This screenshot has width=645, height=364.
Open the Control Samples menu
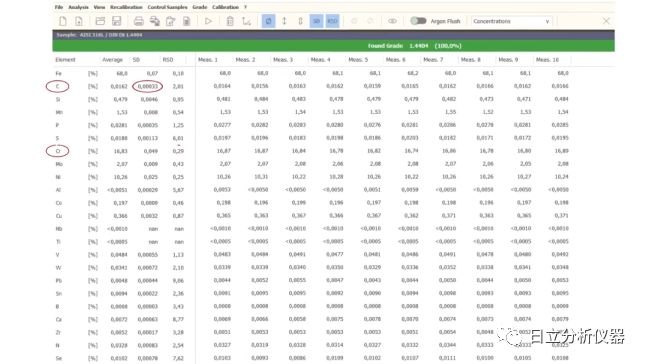point(167,7)
